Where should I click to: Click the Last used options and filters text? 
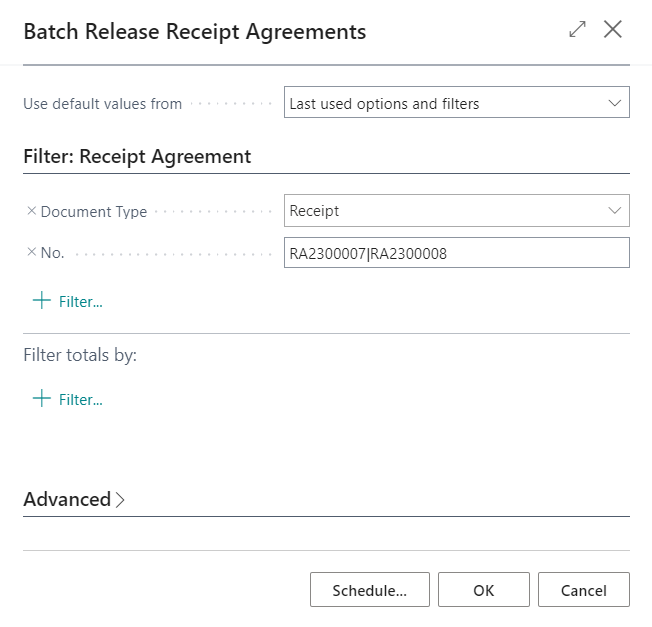point(384,104)
